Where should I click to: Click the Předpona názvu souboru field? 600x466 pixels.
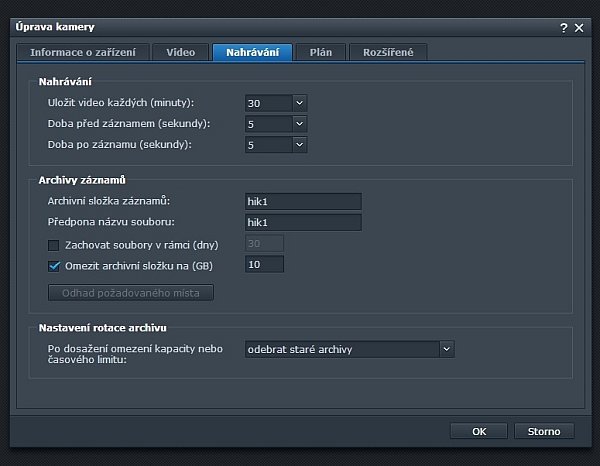(303, 222)
